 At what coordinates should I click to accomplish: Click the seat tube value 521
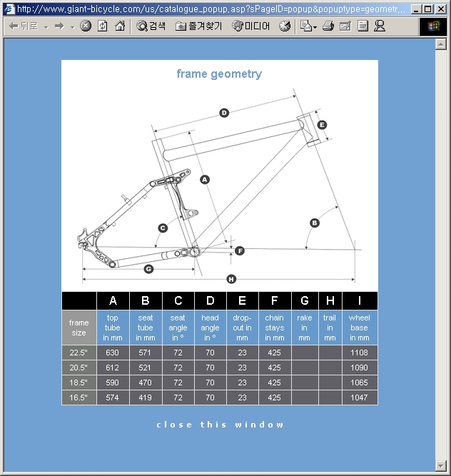pyautogui.click(x=145, y=368)
